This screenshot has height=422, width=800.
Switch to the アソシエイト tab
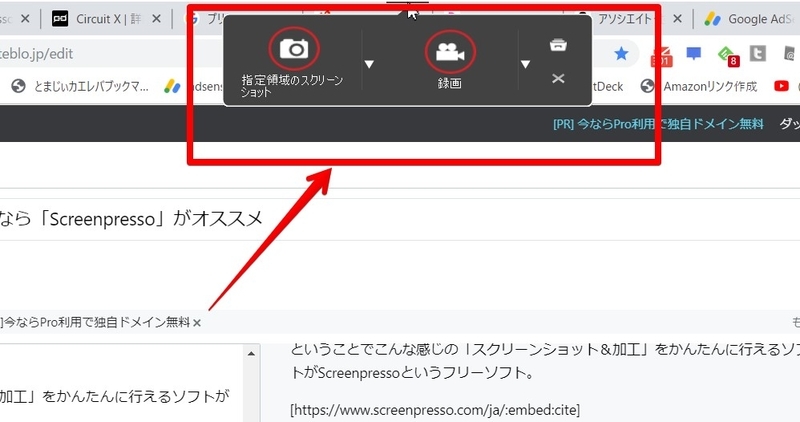point(625,19)
